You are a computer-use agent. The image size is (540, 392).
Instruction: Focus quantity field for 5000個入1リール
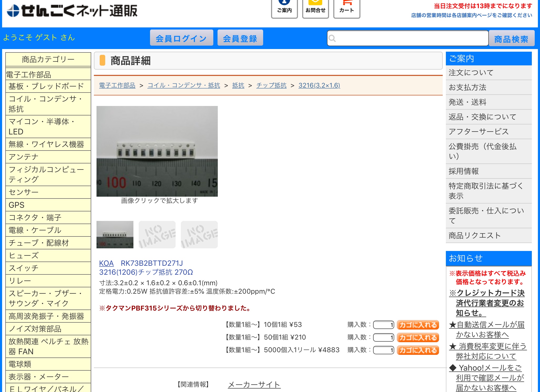tap(384, 350)
